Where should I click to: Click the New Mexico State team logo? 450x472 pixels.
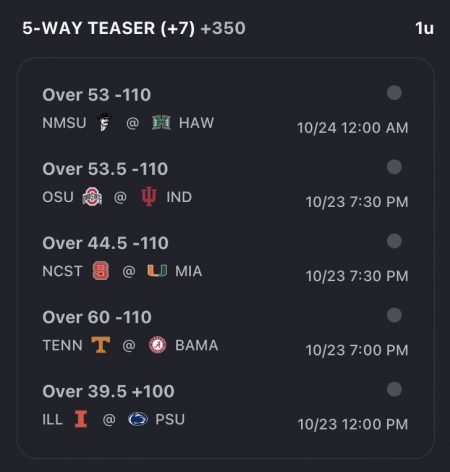click(x=104, y=123)
